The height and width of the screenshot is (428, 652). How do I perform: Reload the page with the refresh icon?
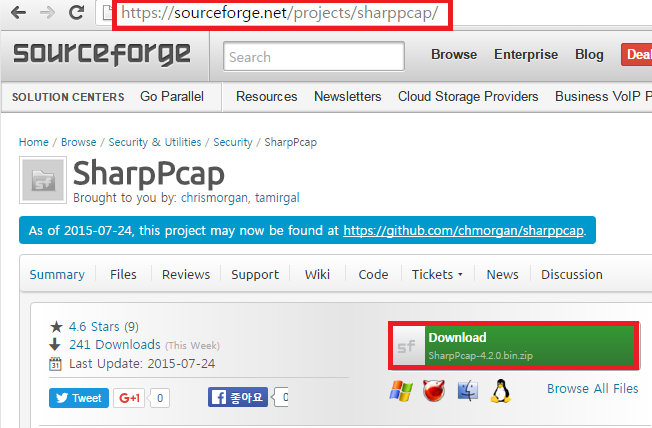point(77,12)
